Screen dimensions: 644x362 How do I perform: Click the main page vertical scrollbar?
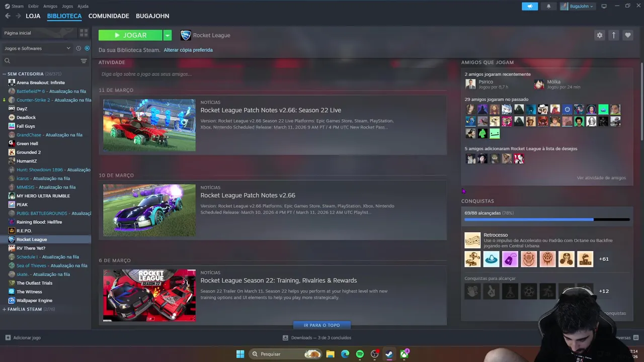(641, 101)
